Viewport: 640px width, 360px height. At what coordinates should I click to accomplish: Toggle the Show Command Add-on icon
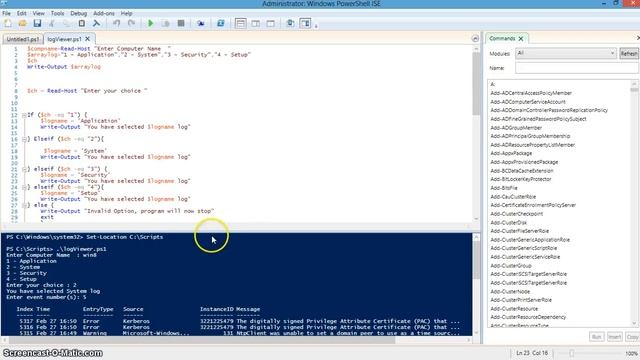coord(305,23)
